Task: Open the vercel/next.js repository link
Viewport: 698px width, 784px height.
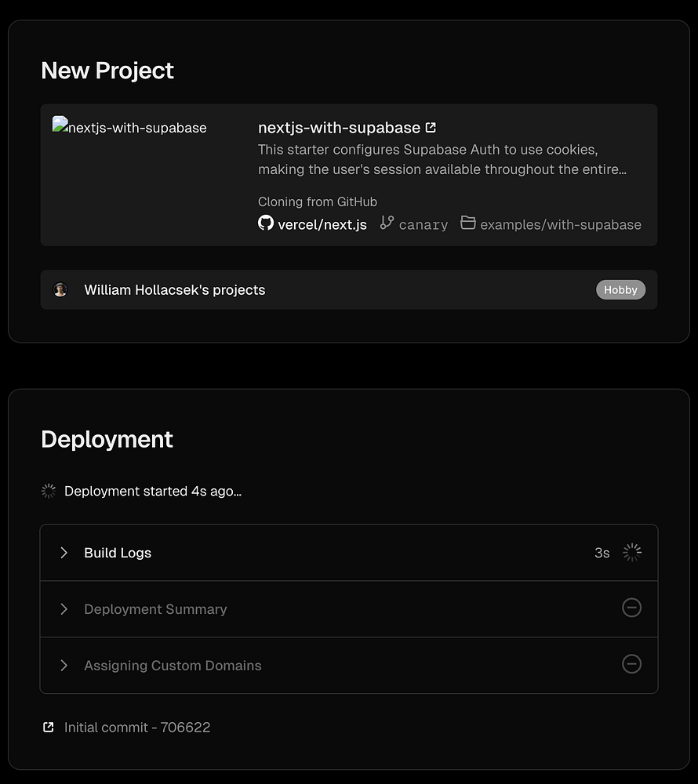Action: coord(322,225)
